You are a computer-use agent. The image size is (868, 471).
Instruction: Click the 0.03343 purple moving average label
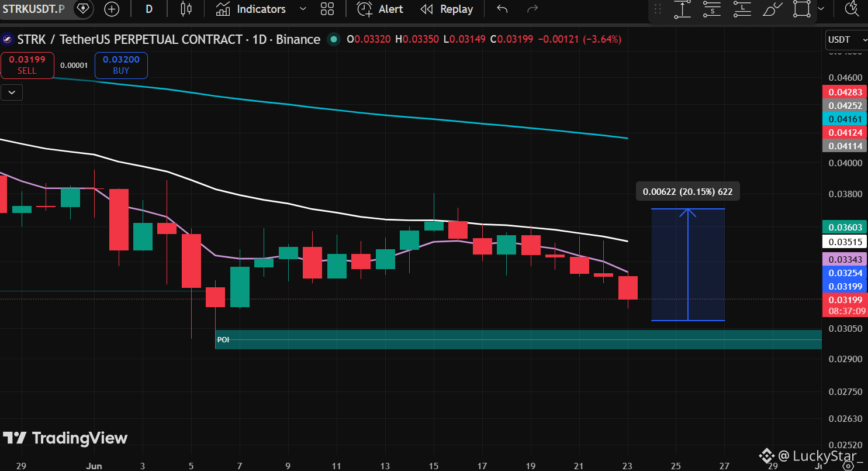click(845, 259)
